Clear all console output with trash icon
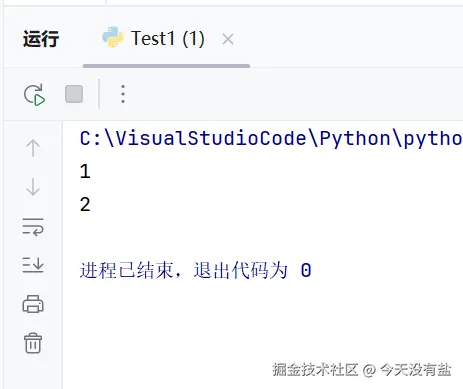463x389 pixels. tap(33, 343)
